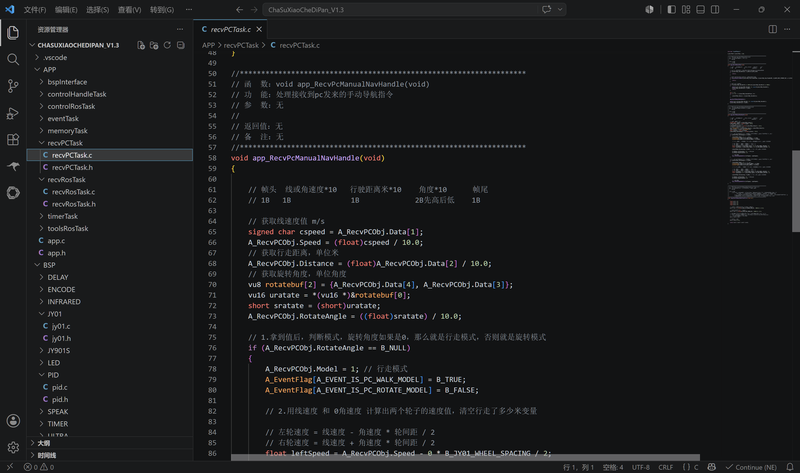The height and width of the screenshot is (473, 800).
Task: Open the Customize Layout icon
Action: 686,10
